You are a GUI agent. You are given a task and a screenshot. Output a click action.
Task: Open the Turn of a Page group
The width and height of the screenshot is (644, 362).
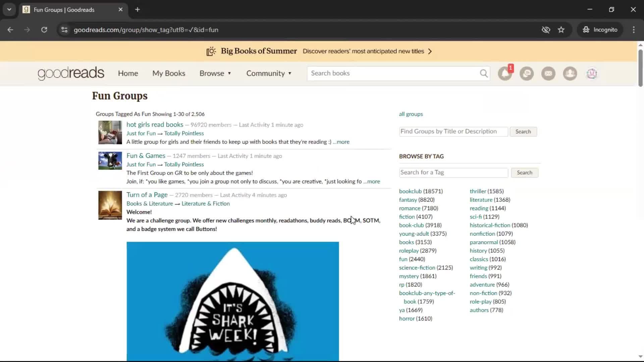pos(147,195)
